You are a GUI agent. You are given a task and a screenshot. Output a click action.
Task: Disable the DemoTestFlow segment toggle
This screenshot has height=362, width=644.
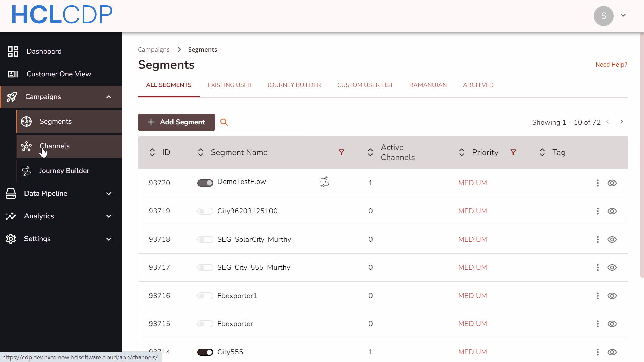coord(205,183)
